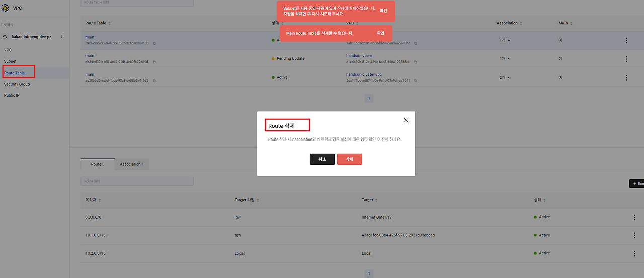Screen dimensions: 644x278
Task: Select the igw target type cell
Action: (x=238, y=217)
